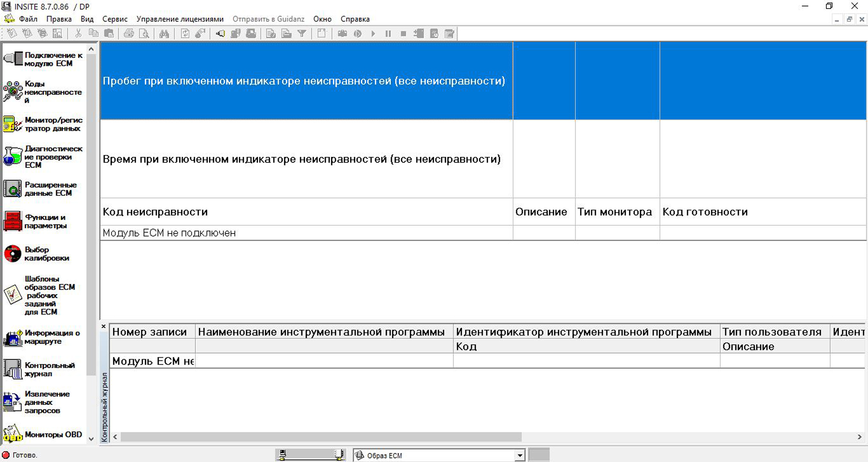Open Выбор калибровки from the sidebar
The image size is (868, 462).
coord(13,253)
